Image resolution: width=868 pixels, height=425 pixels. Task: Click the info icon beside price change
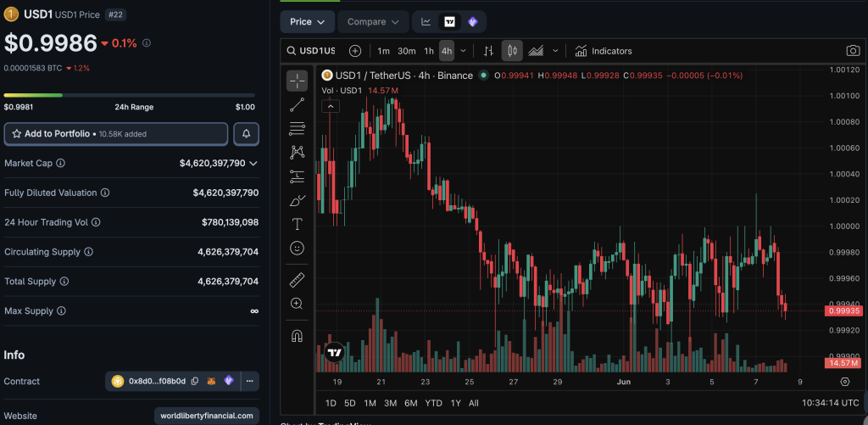coord(147,42)
